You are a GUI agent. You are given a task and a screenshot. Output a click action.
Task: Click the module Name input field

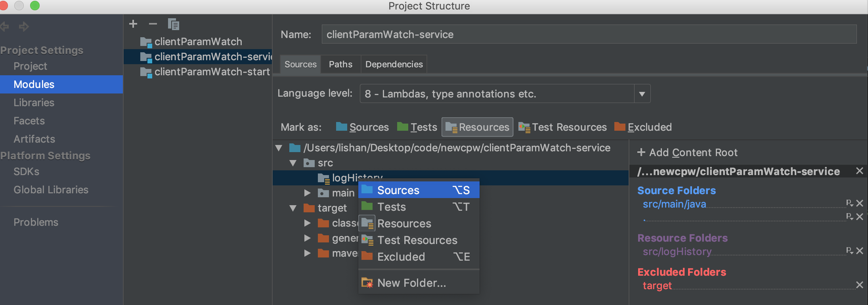pyautogui.click(x=589, y=34)
